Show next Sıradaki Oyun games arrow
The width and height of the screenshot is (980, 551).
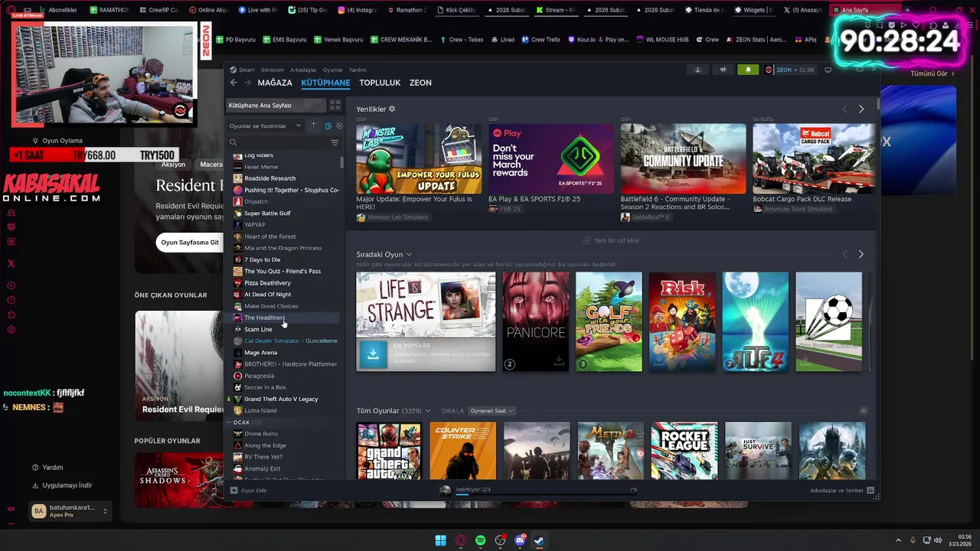(861, 254)
